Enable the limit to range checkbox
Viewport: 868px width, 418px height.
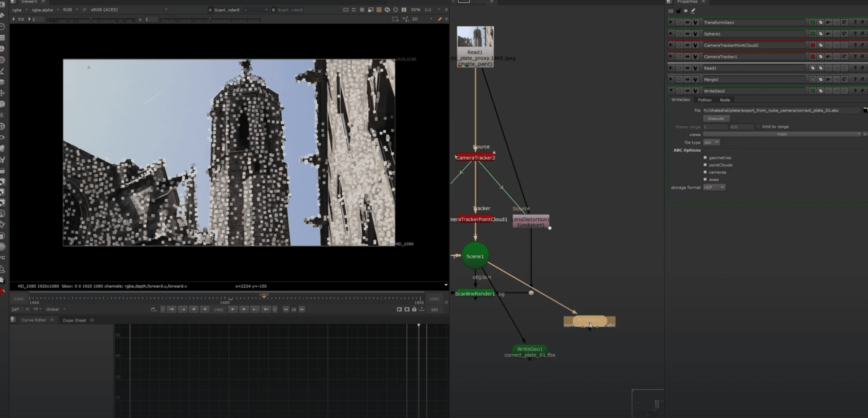tap(758, 127)
